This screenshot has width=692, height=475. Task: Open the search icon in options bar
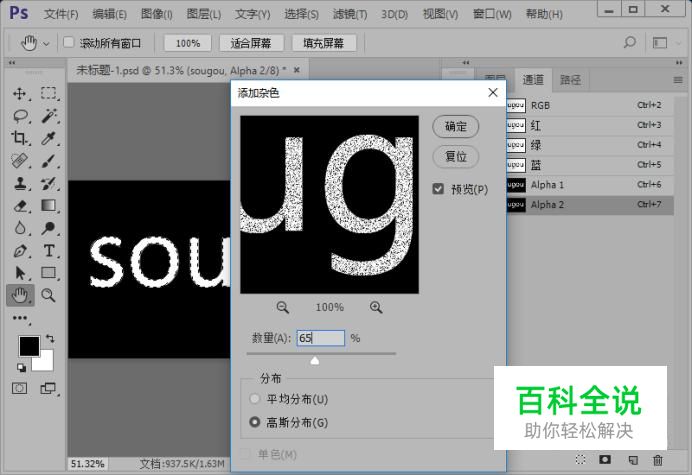tap(630, 42)
